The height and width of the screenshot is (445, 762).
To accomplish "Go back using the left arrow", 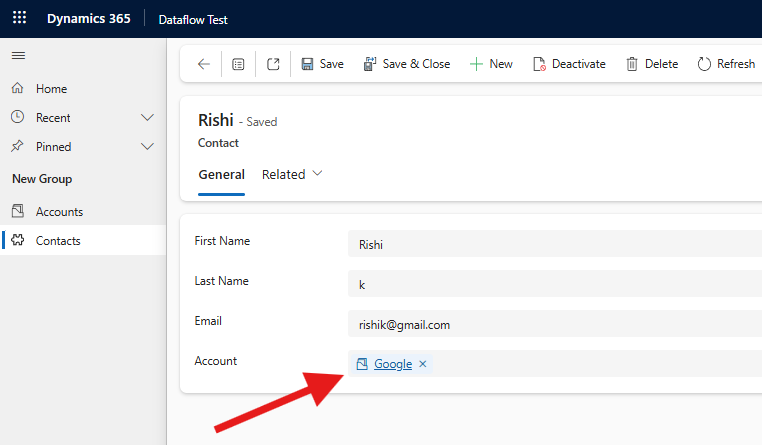I will pyautogui.click(x=203, y=64).
